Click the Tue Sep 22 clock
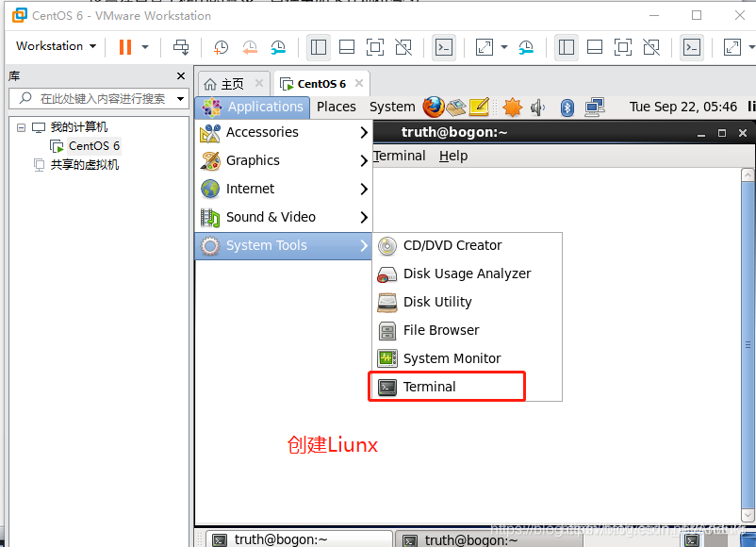Viewport: 756px width, 547px height. pos(682,107)
